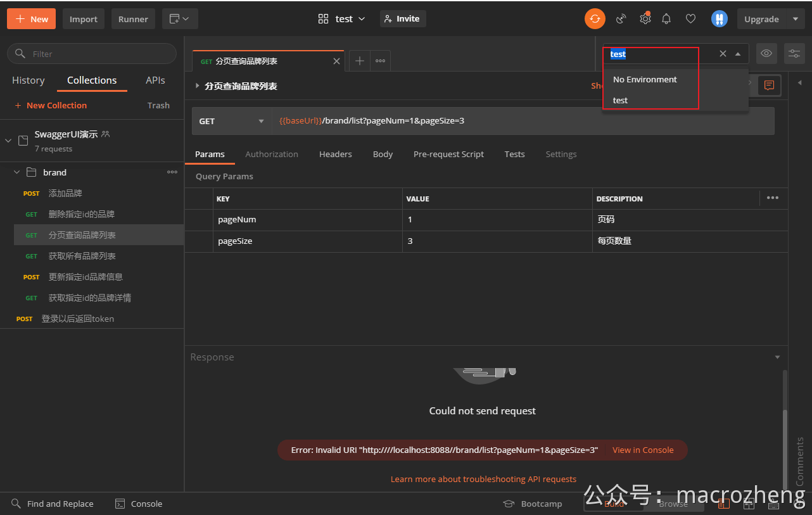Collapse the right sidebar arrow
Image resolution: width=812 pixels, height=515 pixels.
point(799,83)
